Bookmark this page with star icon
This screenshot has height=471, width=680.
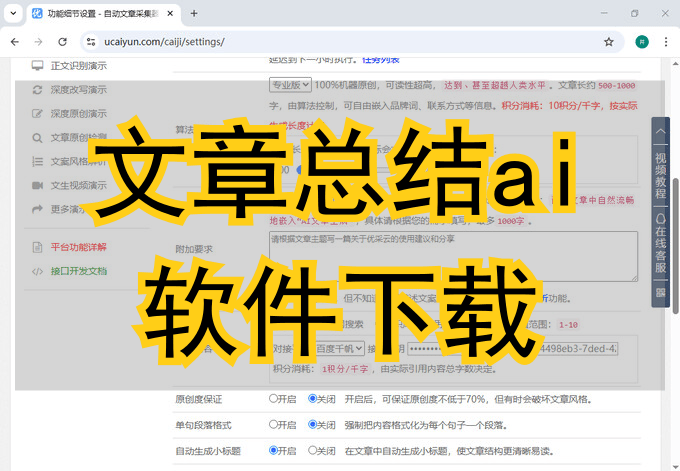click(x=608, y=42)
